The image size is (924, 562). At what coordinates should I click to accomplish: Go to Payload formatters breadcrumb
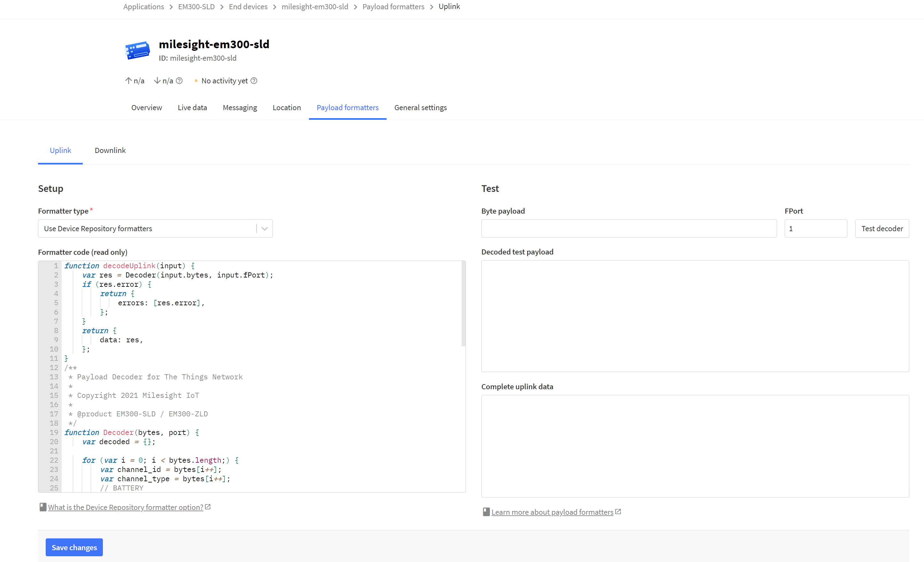393,7
